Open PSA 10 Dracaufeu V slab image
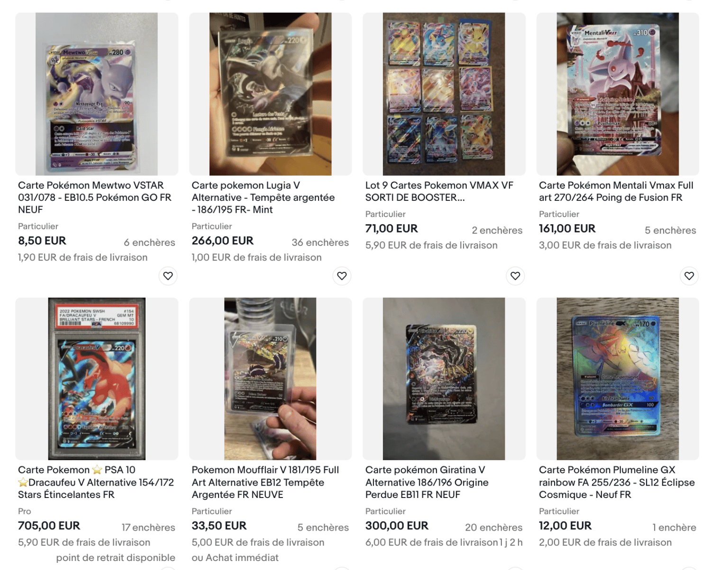The height and width of the screenshot is (570, 728). pyautogui.click(x=97, y=379)
